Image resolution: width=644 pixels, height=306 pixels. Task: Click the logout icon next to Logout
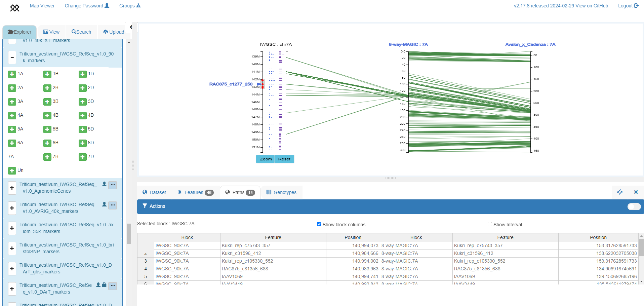coord(638,5)
